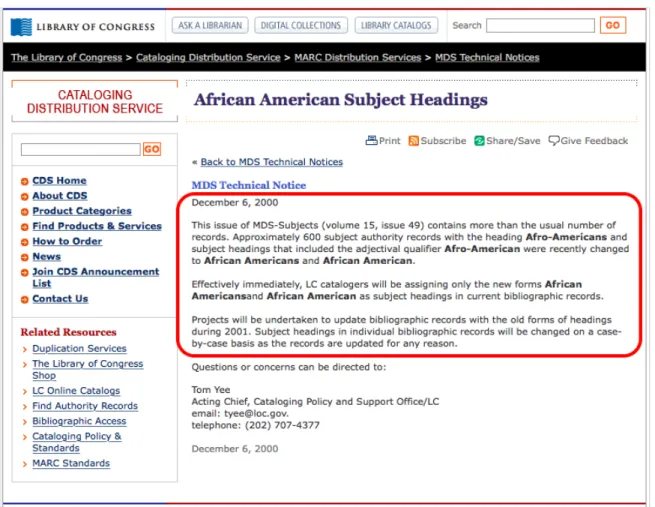The image size is (655, 507).
Task: Open Cataloging Distribution Service breadcrumb
Action: coord(208,58)
